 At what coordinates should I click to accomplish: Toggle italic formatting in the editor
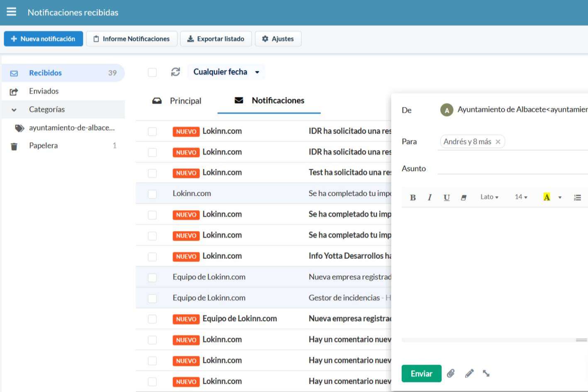click(429, 197)
